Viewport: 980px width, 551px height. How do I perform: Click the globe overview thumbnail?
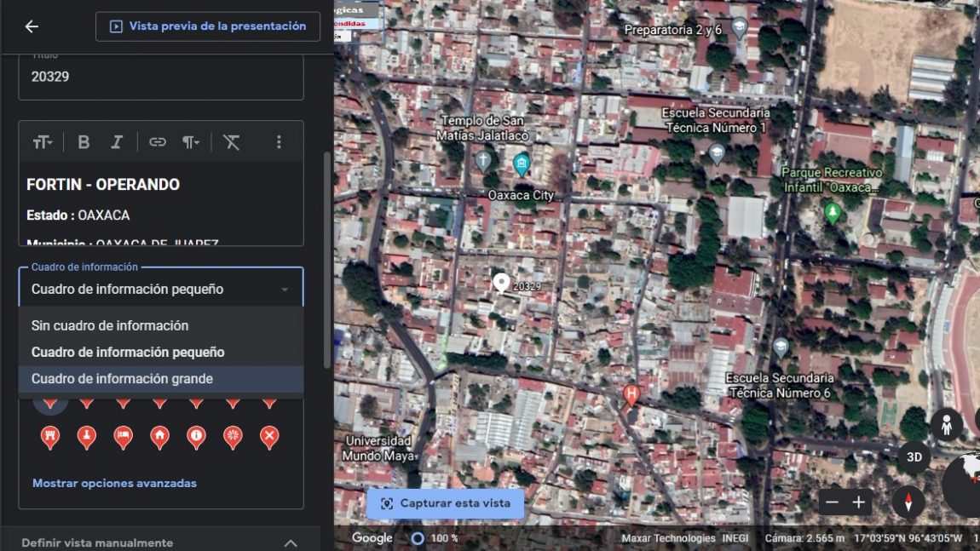pos(962,485)
